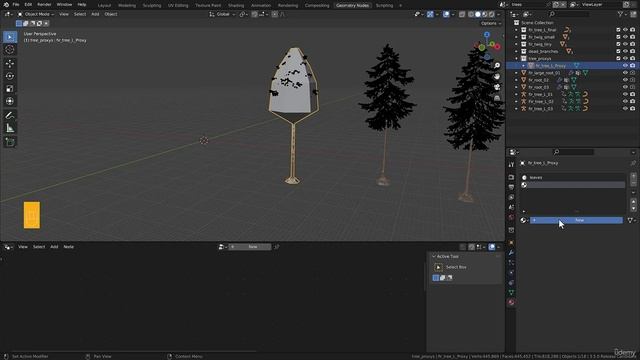Click the outliner search field

coord(570,14)
